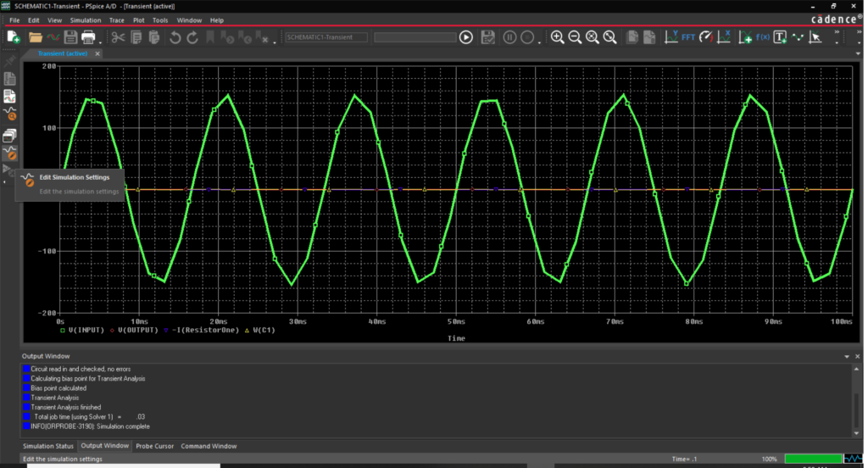This screenshot has width=868, height=468.
Task: Print using the printer icon
Action: pos(88,37)
